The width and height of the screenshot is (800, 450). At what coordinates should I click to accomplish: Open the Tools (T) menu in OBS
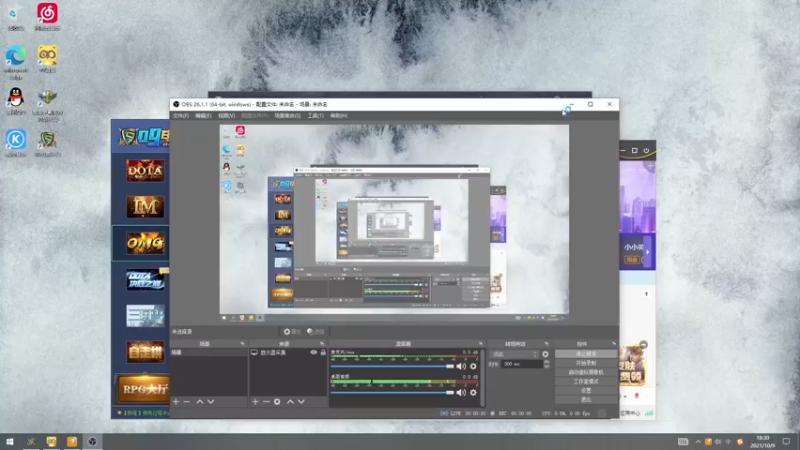(x=315, y=116)
